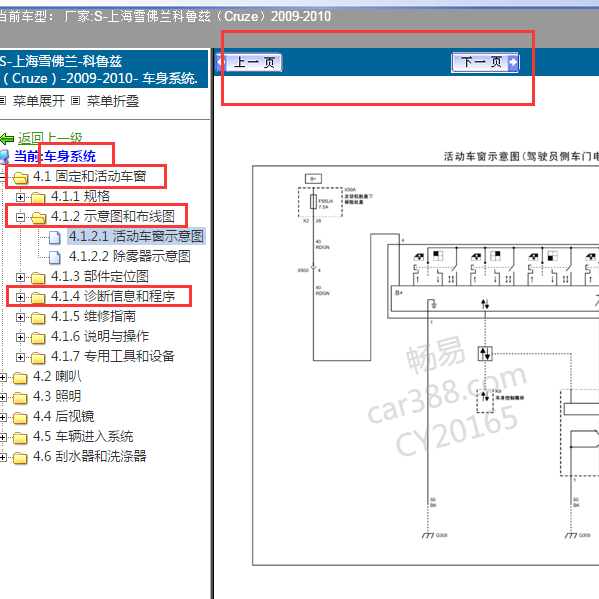
Task: Expand the 4.1.3 部件定位图 node
Action: [x=20, y=277]
